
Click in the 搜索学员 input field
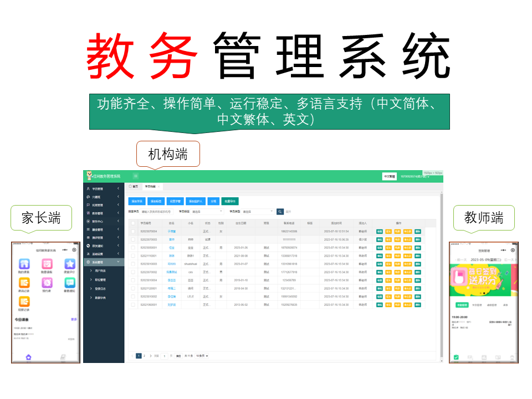[157, 211]
